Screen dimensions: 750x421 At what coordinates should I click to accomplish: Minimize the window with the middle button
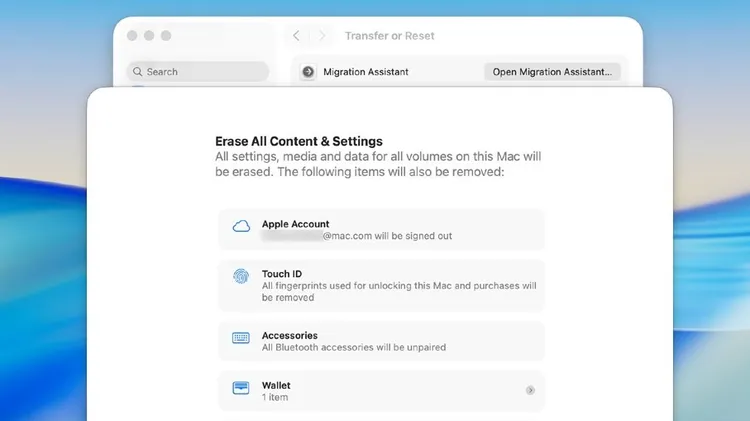click(149, 36)
